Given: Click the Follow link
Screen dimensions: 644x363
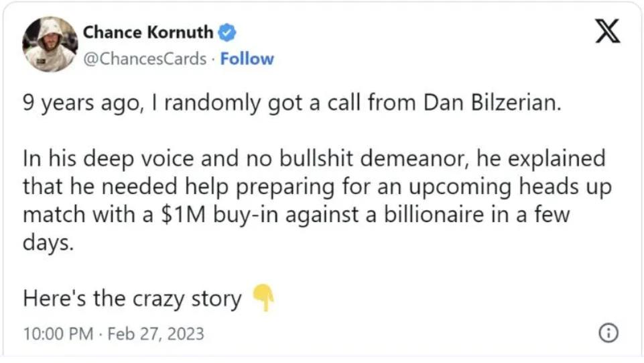Looking at the screenshot, I should pos(247,59).
